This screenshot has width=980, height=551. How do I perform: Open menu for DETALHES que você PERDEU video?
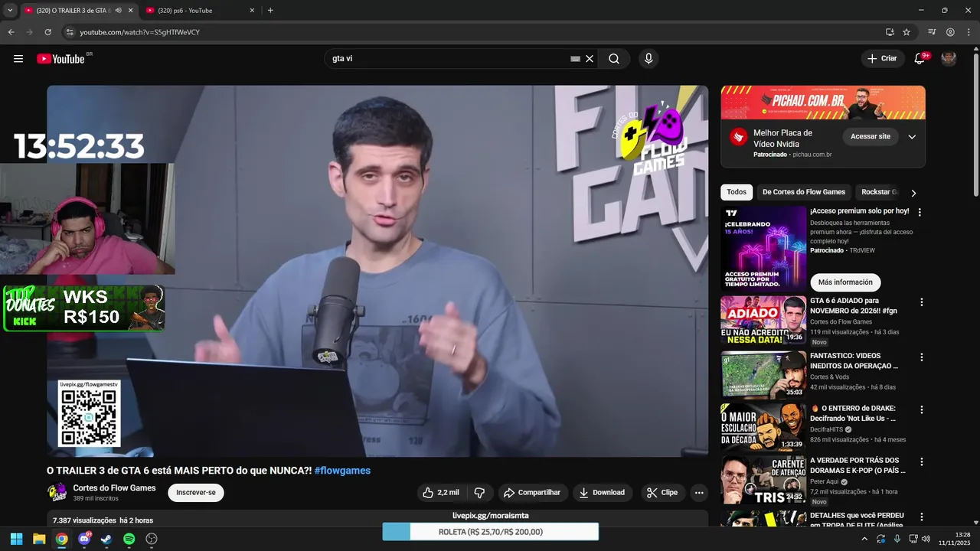point(922,517)
